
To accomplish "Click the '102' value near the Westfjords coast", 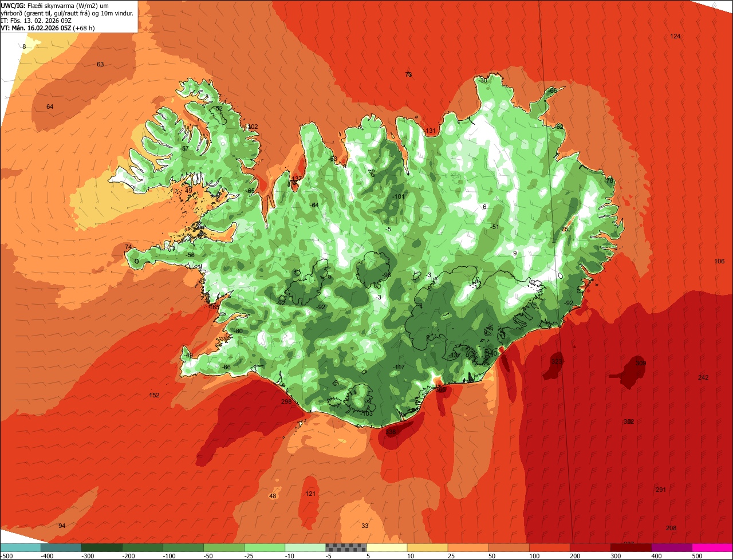I will (x=253, y=127).
